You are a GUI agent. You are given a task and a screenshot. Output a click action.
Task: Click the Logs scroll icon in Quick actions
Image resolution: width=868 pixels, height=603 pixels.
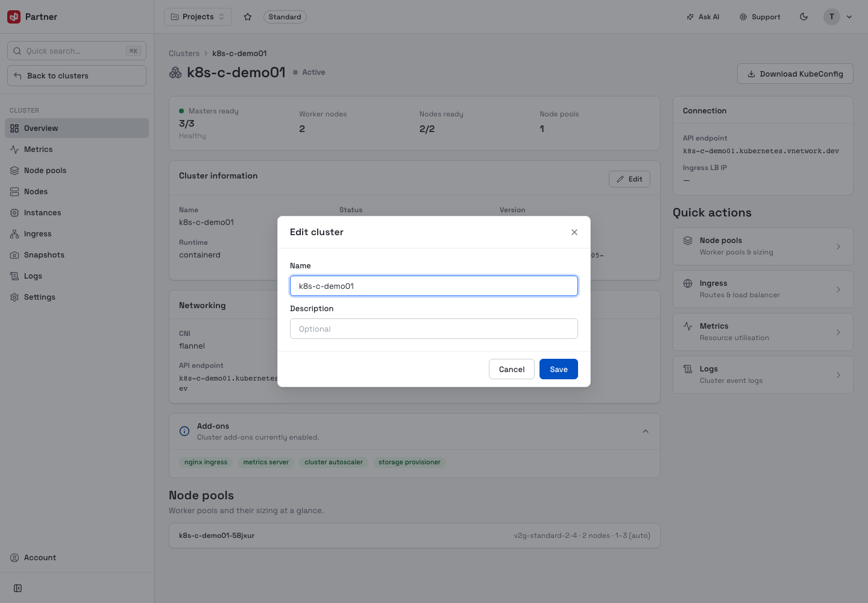[688, 369]
